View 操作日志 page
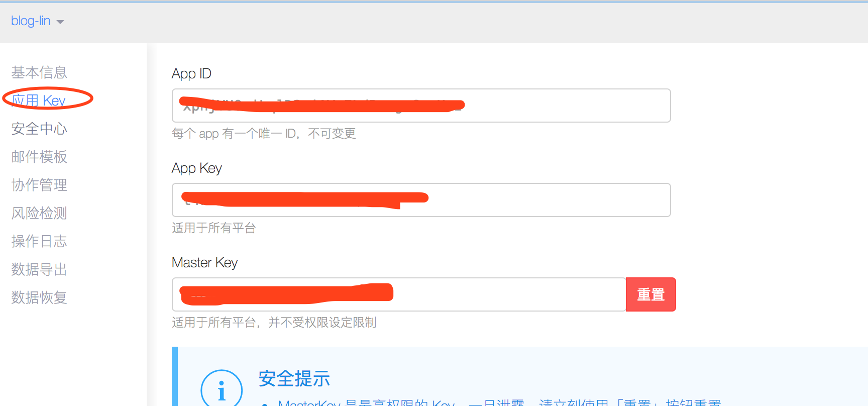The image size is (868, 406). 39,241
